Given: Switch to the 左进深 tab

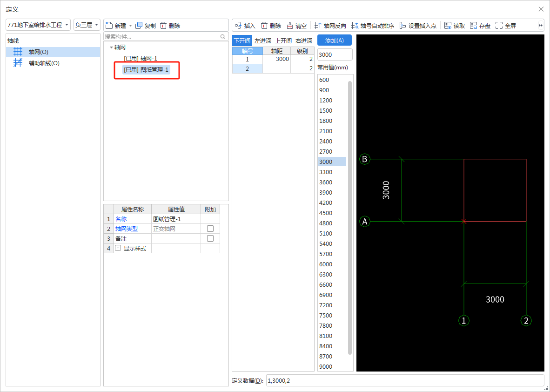Looking at the screenshot, I should pos(263,41).
